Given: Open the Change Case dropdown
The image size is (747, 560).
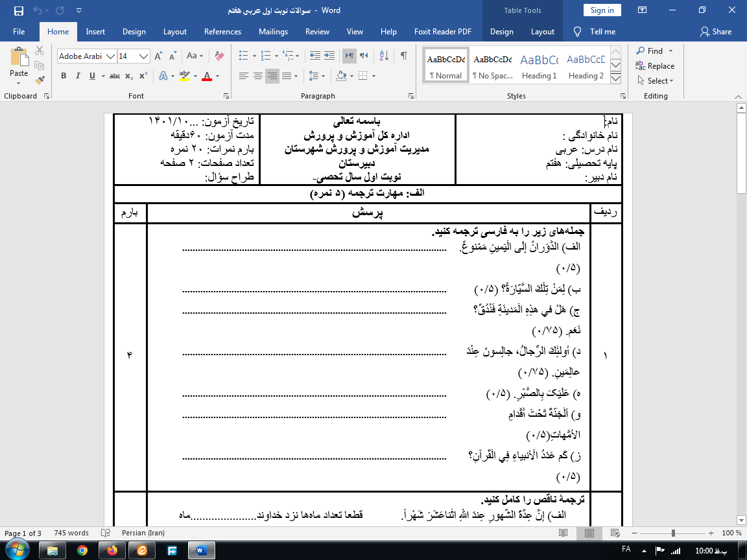Looking at the screenshot, I should [x=195, y=56].
